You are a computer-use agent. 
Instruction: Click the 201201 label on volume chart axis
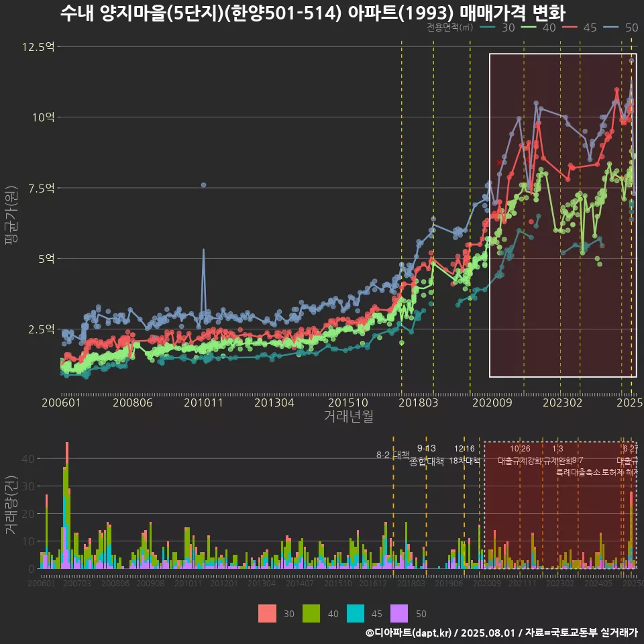224,583
